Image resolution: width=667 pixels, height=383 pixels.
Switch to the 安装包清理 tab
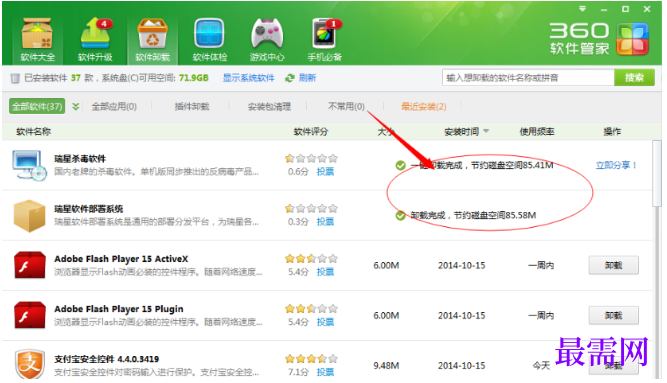[269, 106]
